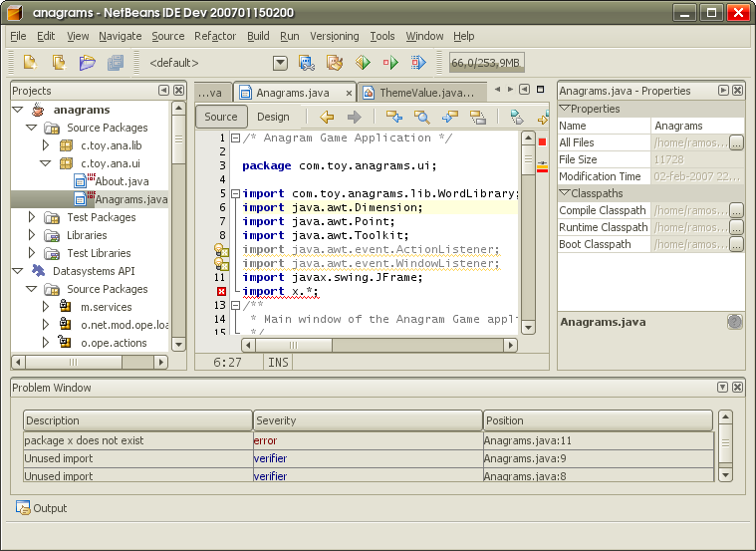This screenshot has height=551, width=756.
Task: Switch to Design view
Action: point(273,117)
